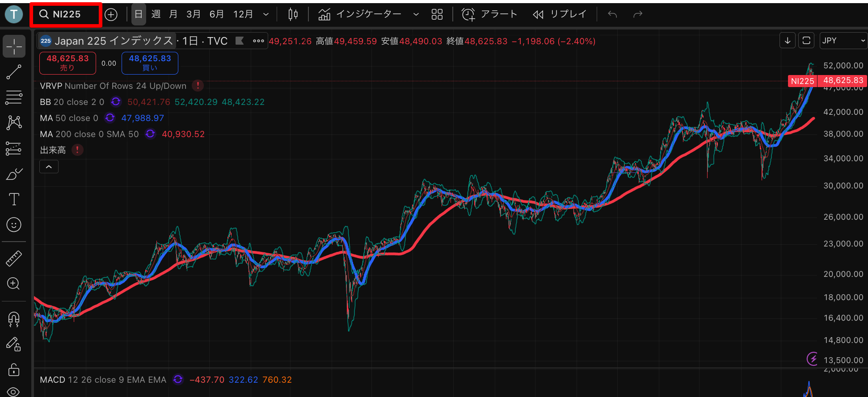Expand the time interval dropdown arrow

pyautogui.click(x=266, y=14)
